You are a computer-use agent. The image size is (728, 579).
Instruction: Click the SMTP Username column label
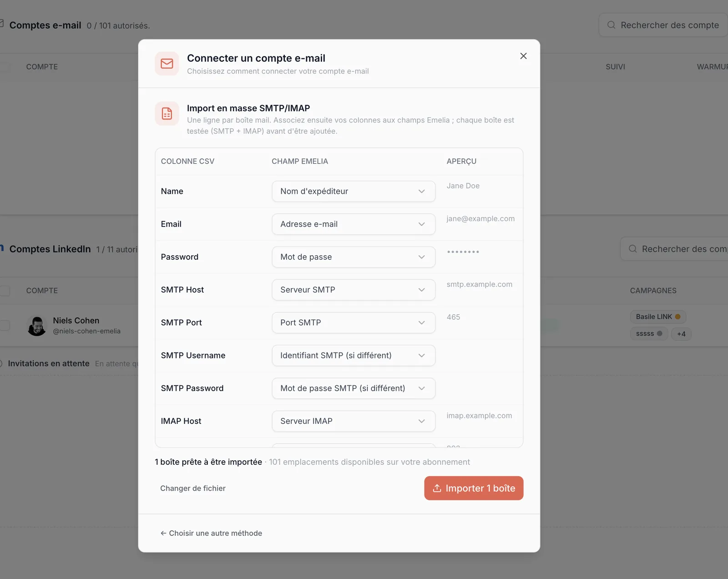pos(193,355)
